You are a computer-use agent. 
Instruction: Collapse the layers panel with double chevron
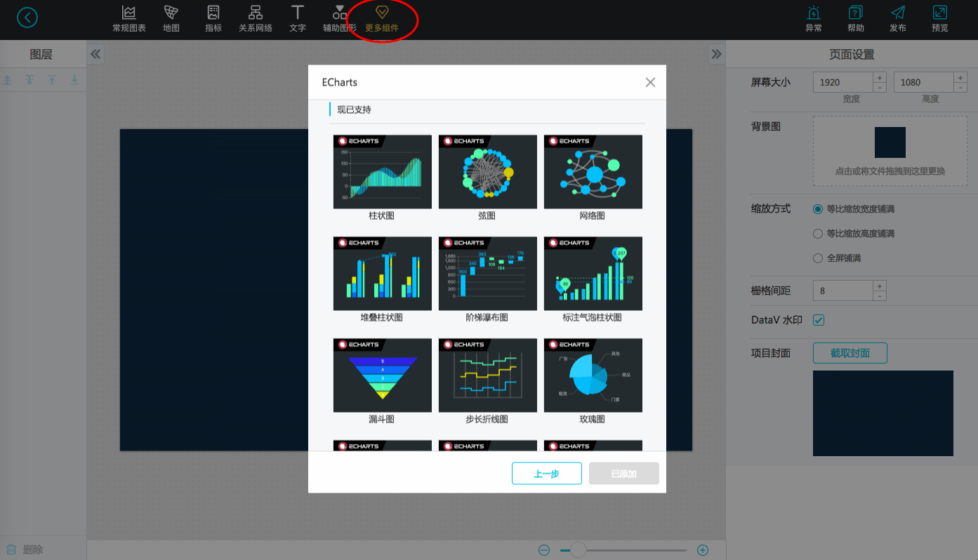click(95, 54)
